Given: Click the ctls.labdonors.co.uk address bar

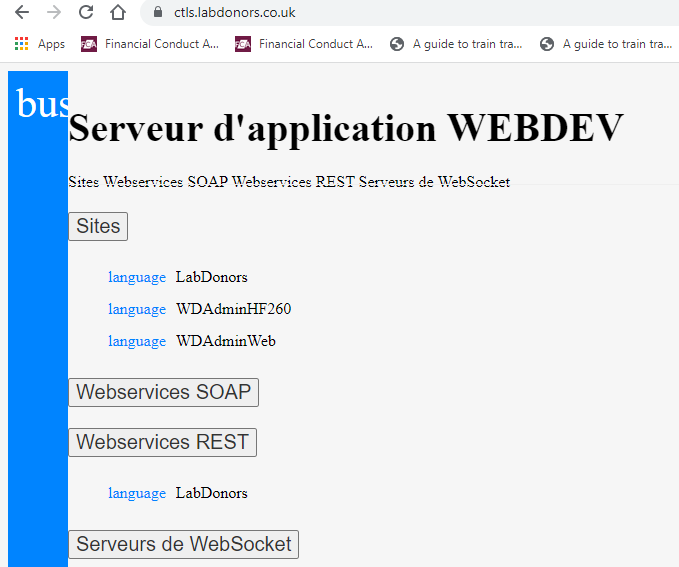Looking at the screenshot, I should click(x=416, y=12).
